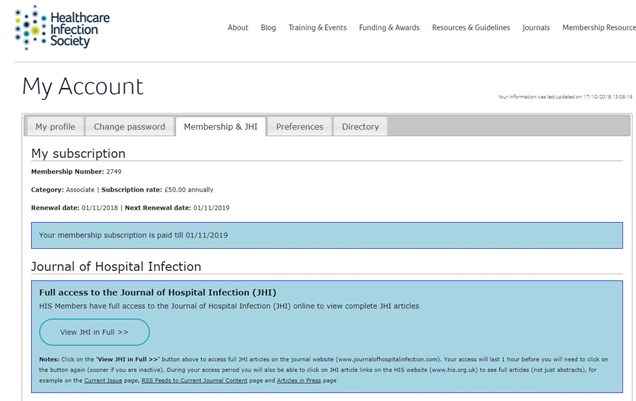Go to the Blog page
636x401 pixels.
pos(268,28)
